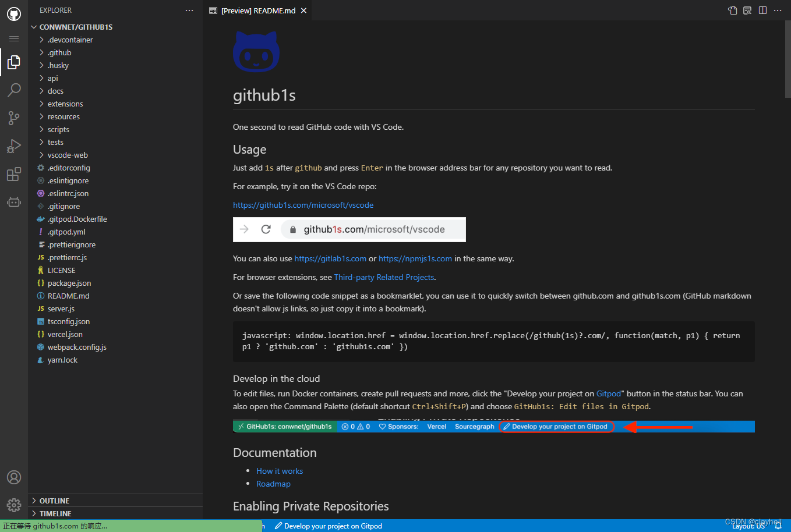The image size is (791, 532).
Task: Select README.md in the explorer
Action: click(x=115, y=296)
